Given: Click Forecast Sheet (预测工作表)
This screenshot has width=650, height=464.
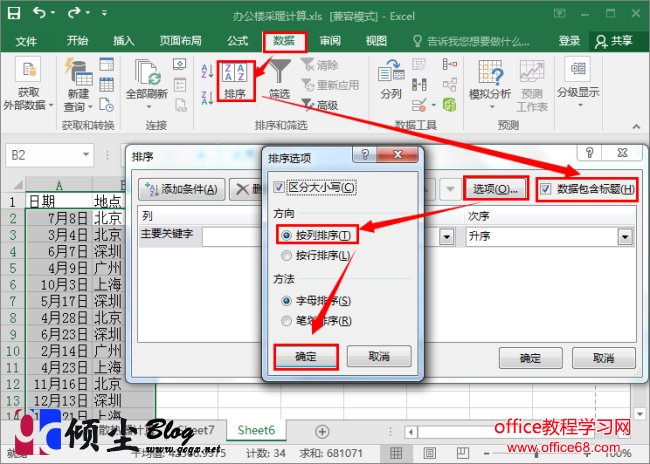Looking at the screenshot, I should point(532,85).
